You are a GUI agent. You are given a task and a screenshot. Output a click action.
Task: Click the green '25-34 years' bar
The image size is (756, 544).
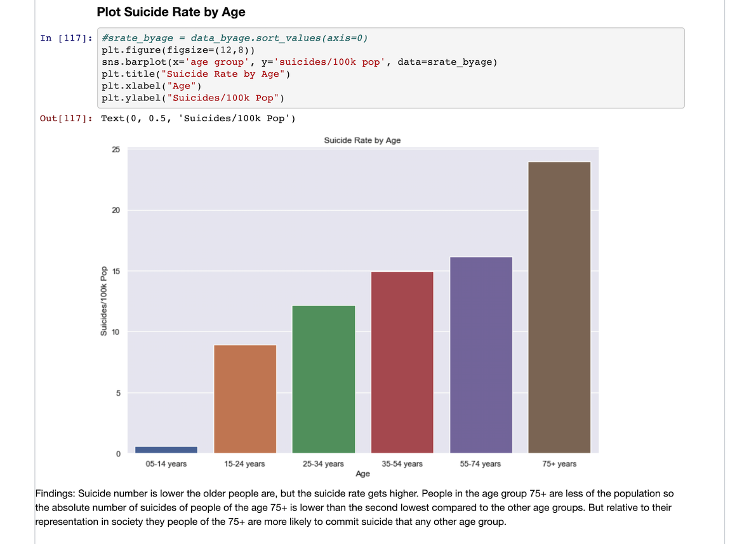[x=324, y=378]
